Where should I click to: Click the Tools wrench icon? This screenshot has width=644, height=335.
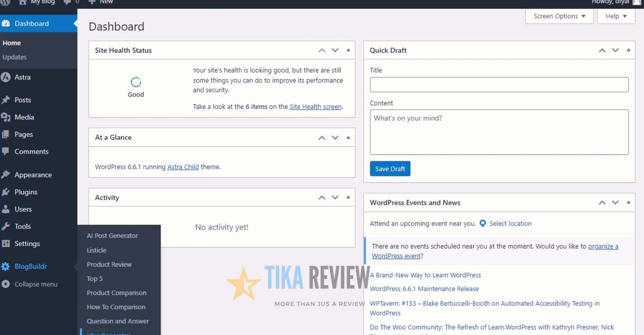pyautogui.click(x=6, y=226)
